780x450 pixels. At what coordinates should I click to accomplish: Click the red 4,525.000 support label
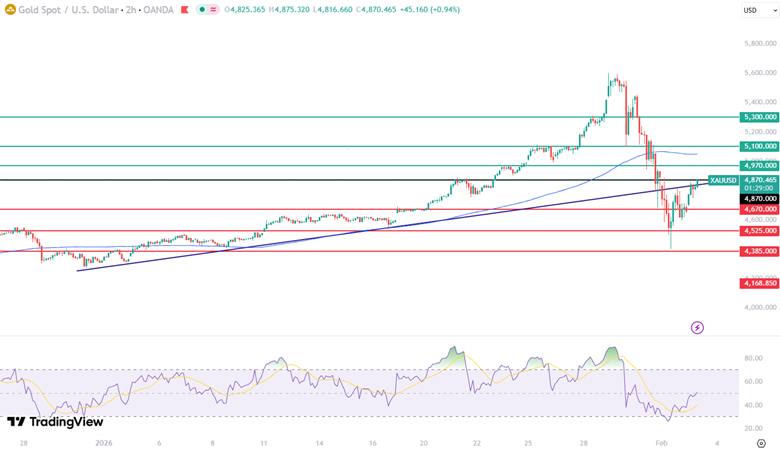click(x=759, y=231)
